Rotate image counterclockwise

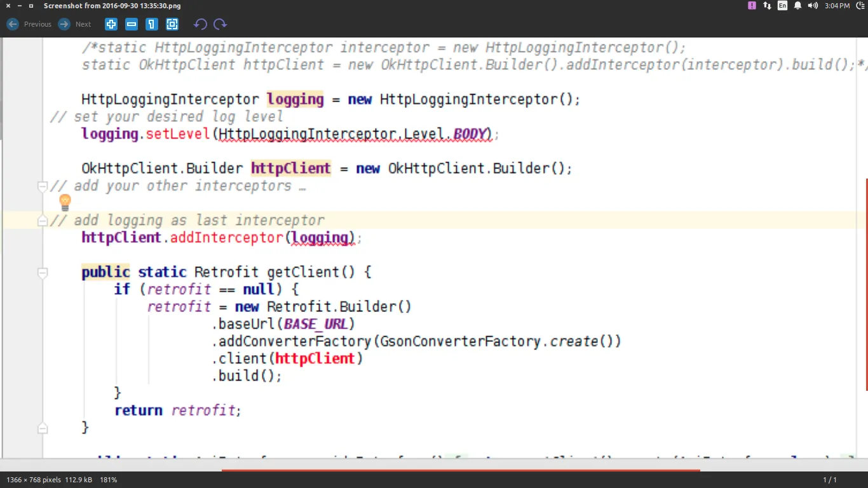tap(200, 24)
